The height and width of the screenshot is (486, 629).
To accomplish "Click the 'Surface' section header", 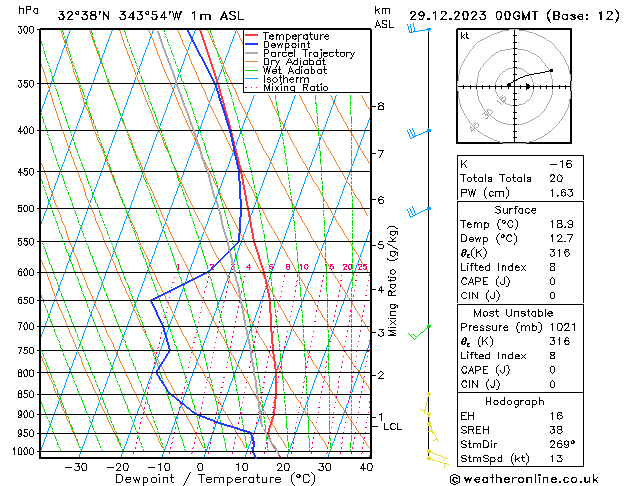I will (x=515, y=210).
